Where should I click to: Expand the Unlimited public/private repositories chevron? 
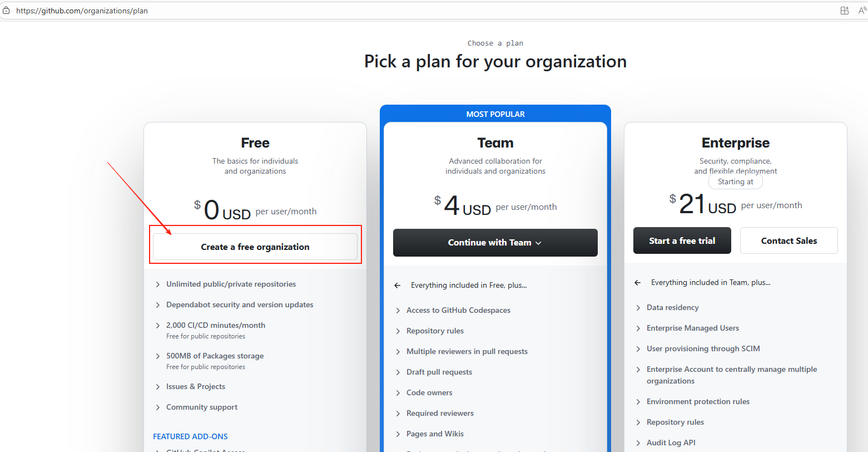pyautogui.click(x=158, y=284)
